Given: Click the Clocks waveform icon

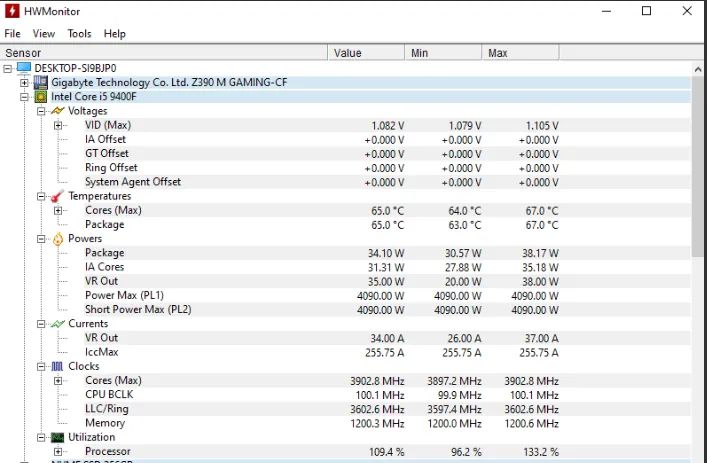Looking at the screenshot, I should (57, 366).
